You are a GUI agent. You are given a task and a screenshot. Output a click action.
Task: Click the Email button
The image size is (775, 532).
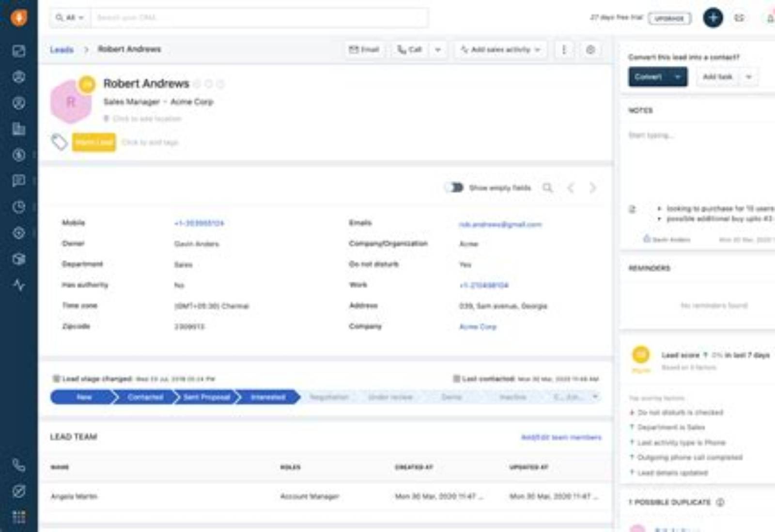pyautogui.click(x=364, y=49)
